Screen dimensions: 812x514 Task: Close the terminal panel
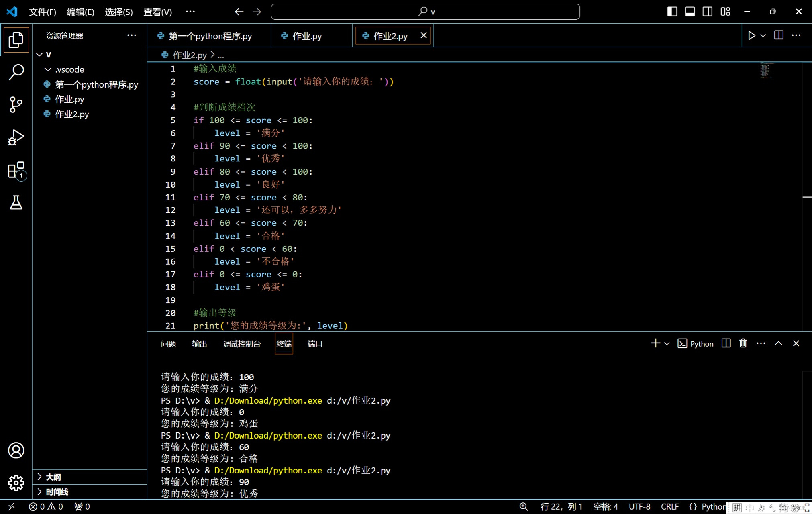(x=796, y=343)
